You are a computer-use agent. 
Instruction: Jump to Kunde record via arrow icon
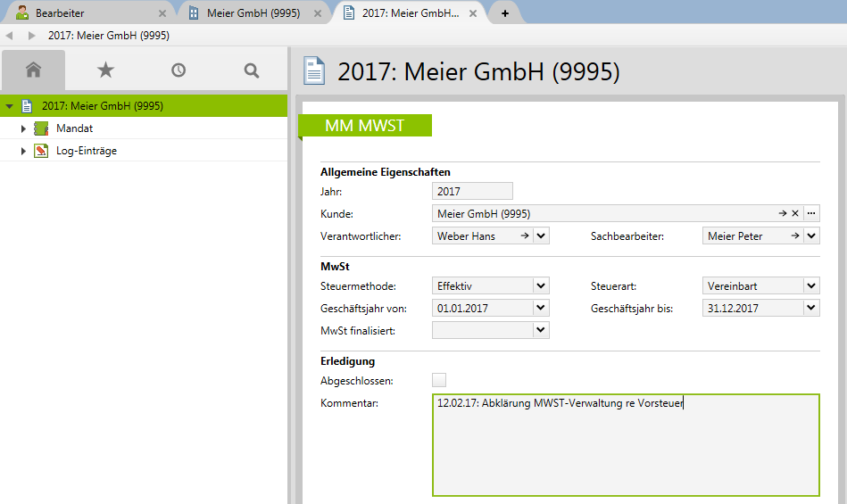point(782,214)
